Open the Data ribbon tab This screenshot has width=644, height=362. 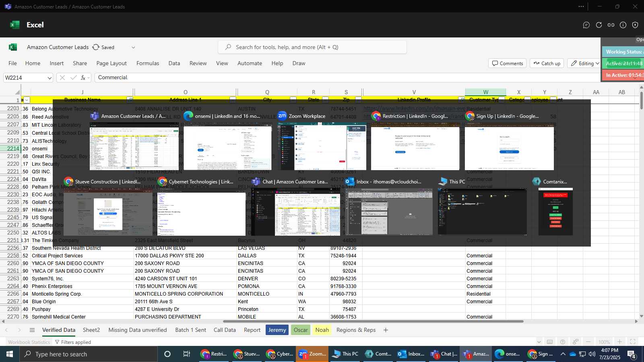[x=174, y=64]
